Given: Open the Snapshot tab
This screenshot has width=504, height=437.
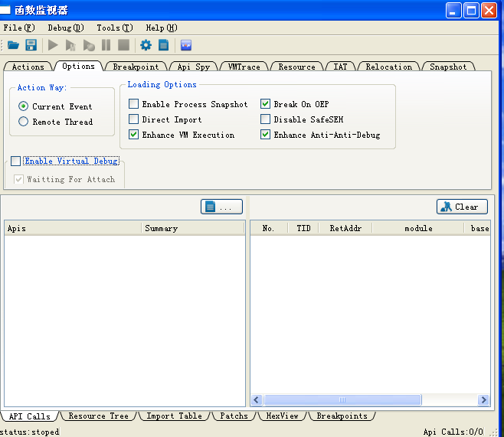Looking at the screenshot, I should coord(448,67).
